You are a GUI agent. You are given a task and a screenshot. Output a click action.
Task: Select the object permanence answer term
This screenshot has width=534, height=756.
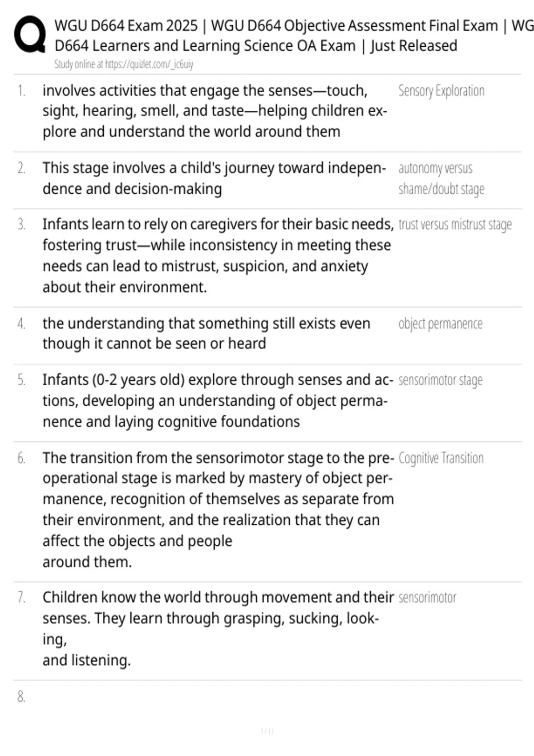coord(441,324)
